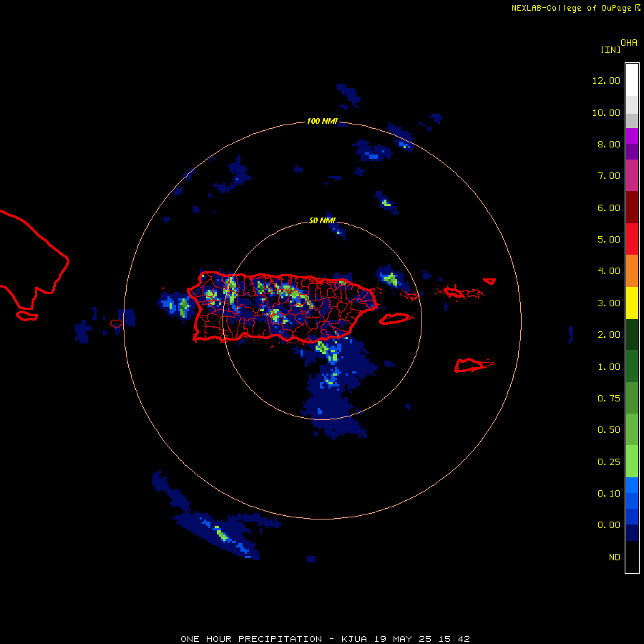Select the lightest green 0.25 color band
The width and height of the screenshot is (644, 644).
632,462
